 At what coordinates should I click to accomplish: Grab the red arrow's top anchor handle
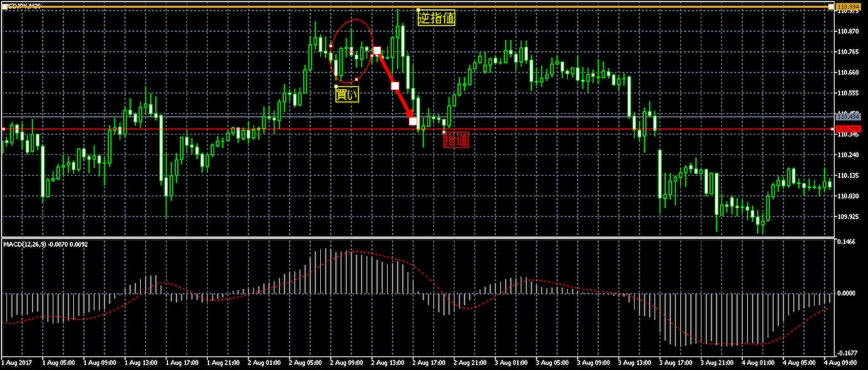(378, 51)
